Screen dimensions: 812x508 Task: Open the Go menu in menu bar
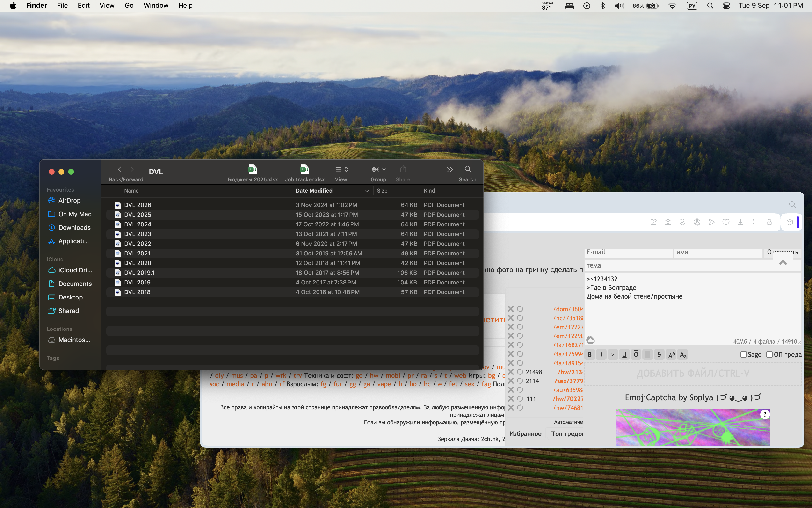(x=129, y=5)
